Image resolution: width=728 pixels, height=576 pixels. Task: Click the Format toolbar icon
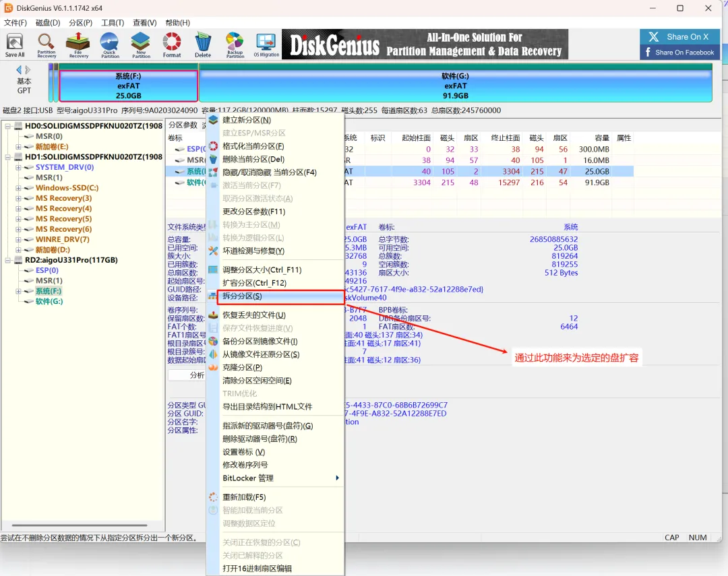pos(172,46)
